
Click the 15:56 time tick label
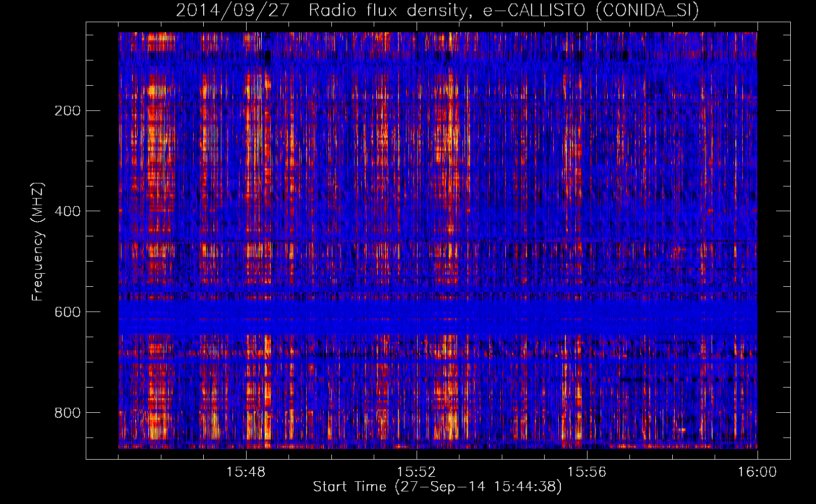point(587,472)
